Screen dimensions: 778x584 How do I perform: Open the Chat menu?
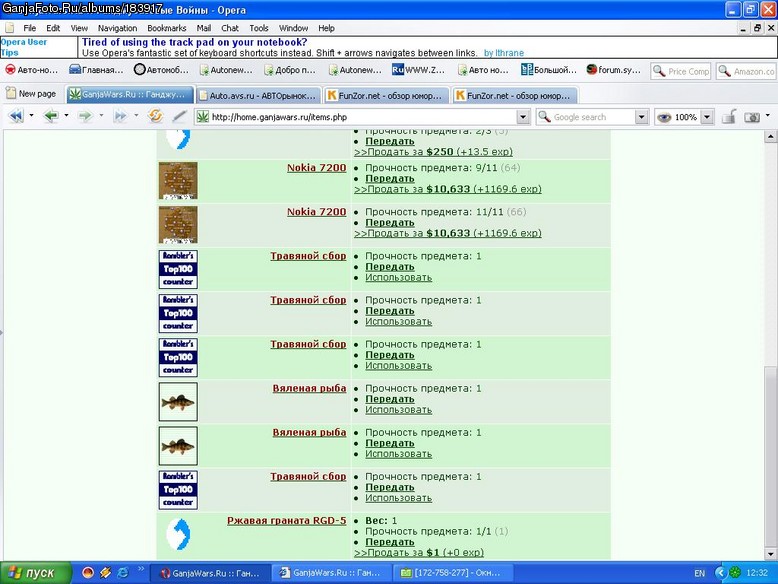230,28
